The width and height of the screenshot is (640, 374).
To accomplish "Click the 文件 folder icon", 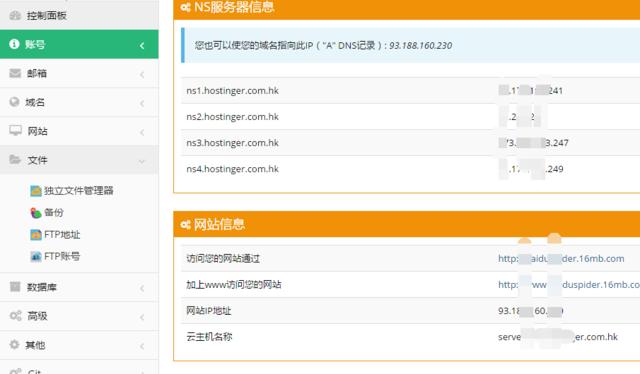I will (x=15, y=159).
